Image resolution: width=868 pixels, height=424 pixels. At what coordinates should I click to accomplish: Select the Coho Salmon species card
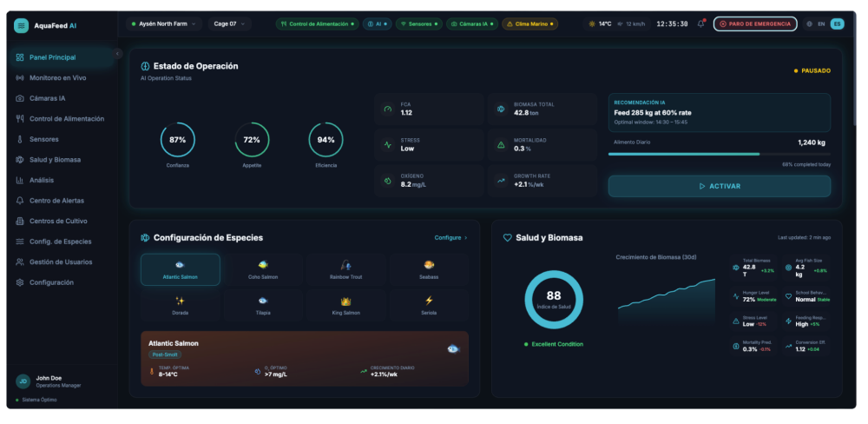click(263, 269)
